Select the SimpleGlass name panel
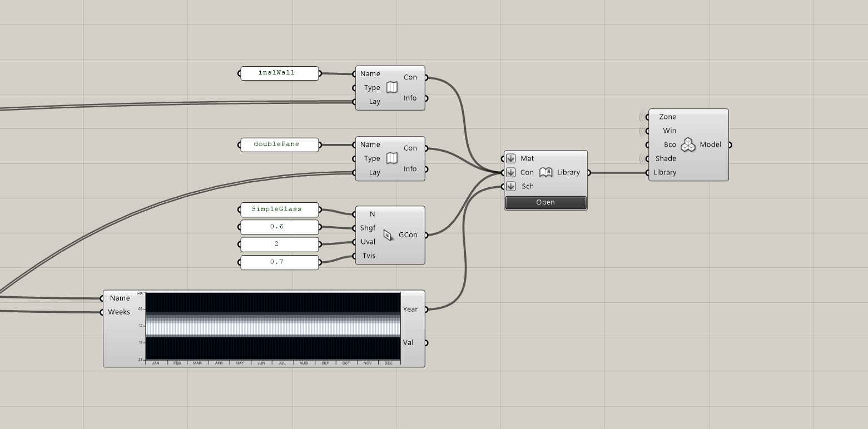This screenshot has width=868, height=429. pos(280,209)
